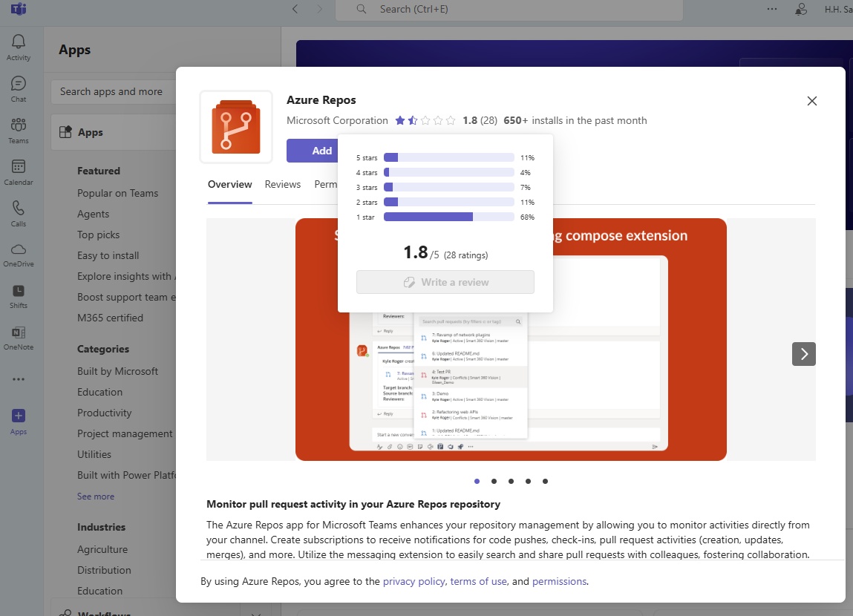Open Popular on Teams under Featured

pos(117,193)
